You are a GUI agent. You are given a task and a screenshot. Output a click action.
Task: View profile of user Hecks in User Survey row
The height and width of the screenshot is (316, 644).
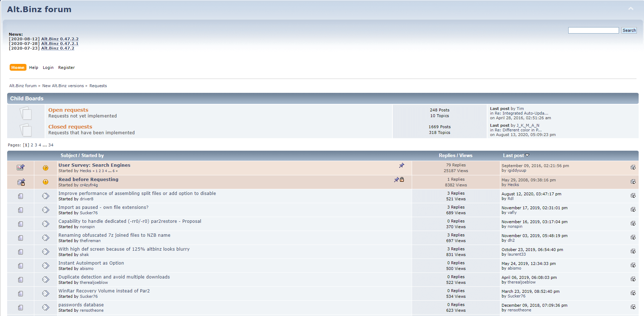85,171
